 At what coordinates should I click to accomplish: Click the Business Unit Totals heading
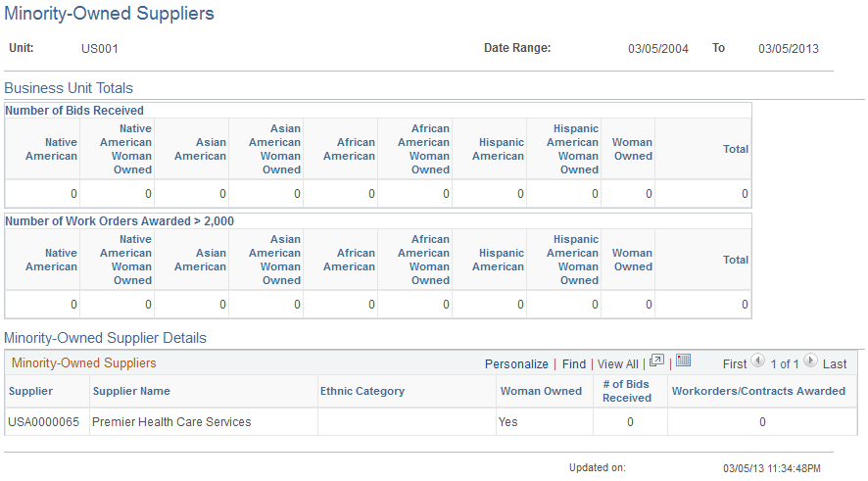(x=69, y=88)
